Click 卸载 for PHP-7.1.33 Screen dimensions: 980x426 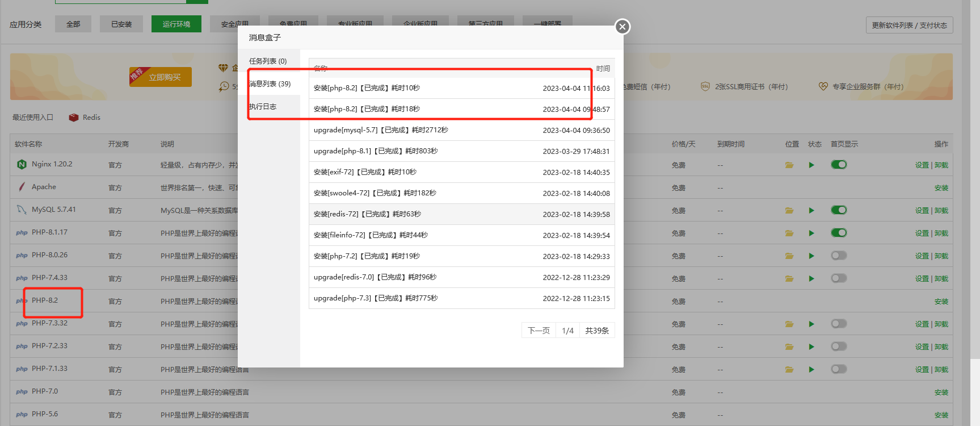[x=941, y=369]
